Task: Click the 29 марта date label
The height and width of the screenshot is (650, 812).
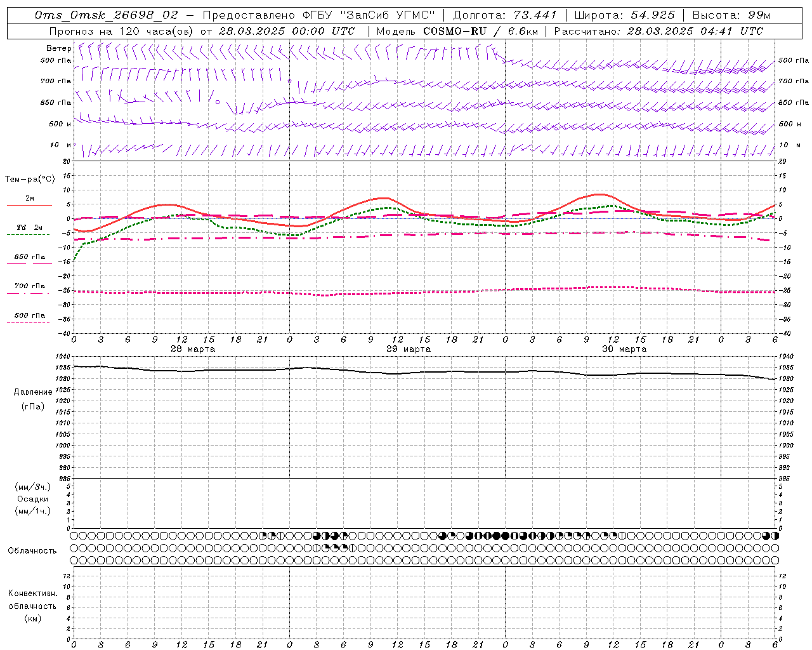Action: point(409,348)
